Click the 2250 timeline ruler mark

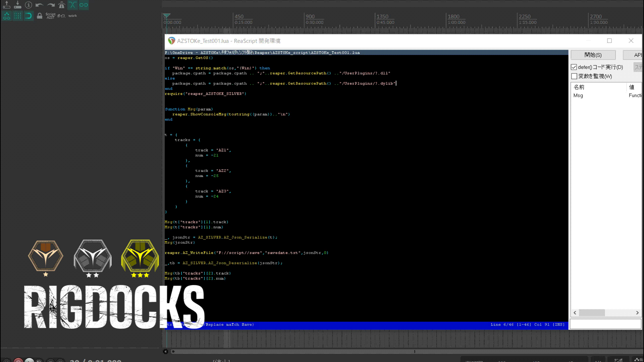click(x=525, y=16)
